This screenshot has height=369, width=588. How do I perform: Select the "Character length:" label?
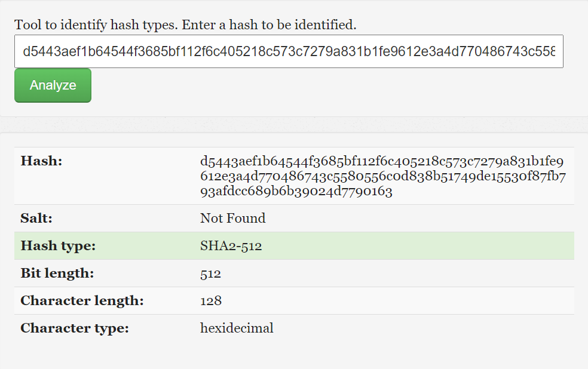click(82, 301)
